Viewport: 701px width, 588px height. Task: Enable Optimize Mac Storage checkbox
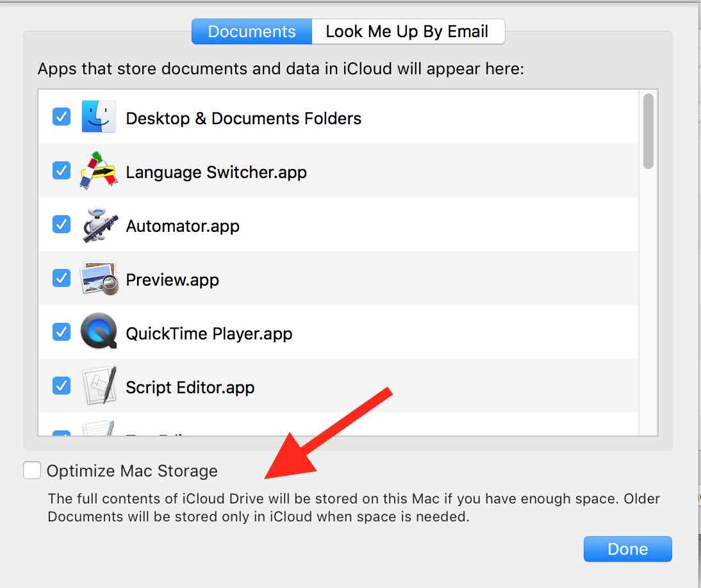pyautogui.click(x=32, y=471)
